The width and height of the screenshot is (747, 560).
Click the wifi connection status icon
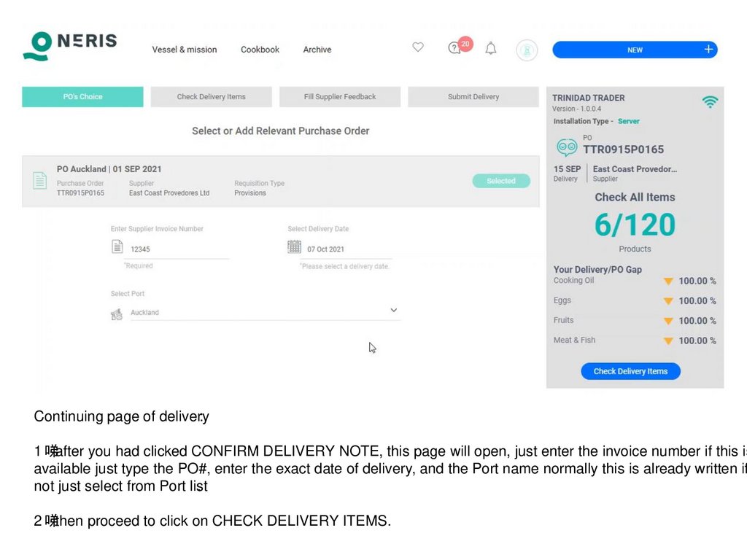[710, 102]
